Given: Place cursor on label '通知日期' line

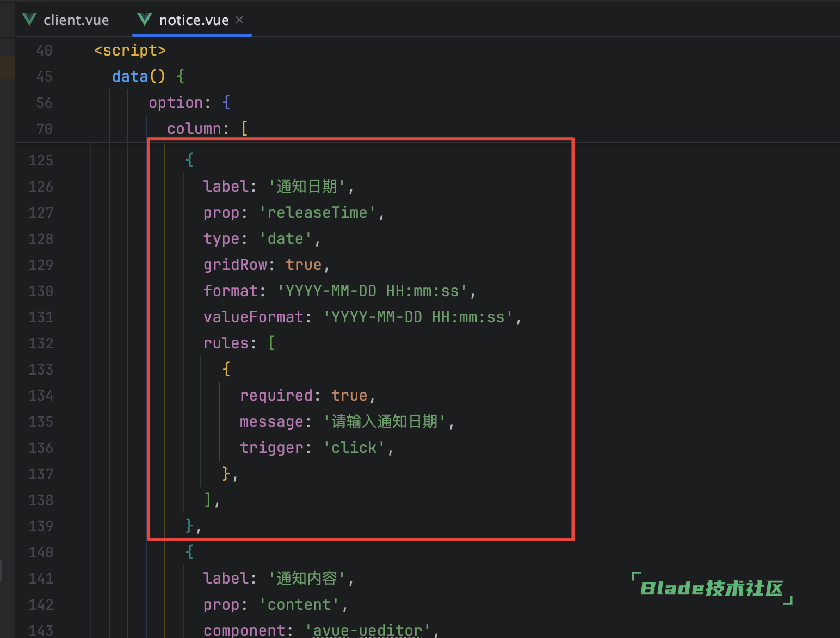Looking at the screenshot, I should pos(279,187).
